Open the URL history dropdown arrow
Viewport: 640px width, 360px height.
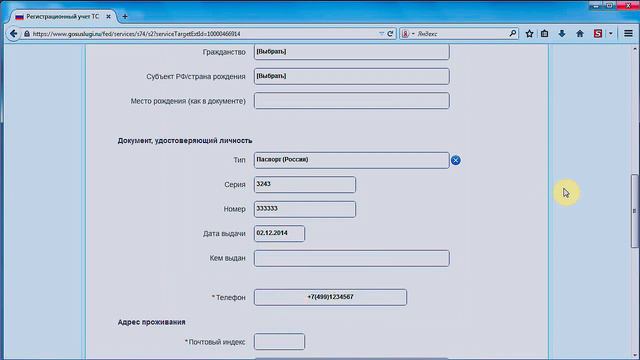click(381, 34)
